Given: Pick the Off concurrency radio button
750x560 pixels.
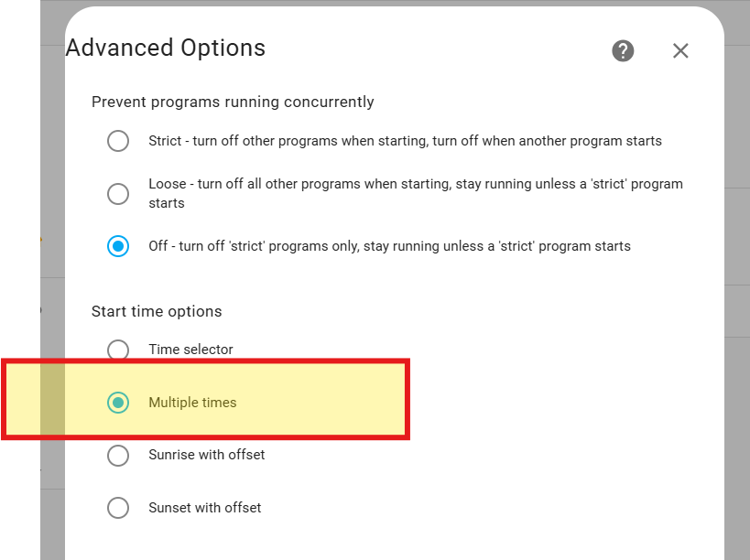Looking at the screenshot, I should pos(118,246).
